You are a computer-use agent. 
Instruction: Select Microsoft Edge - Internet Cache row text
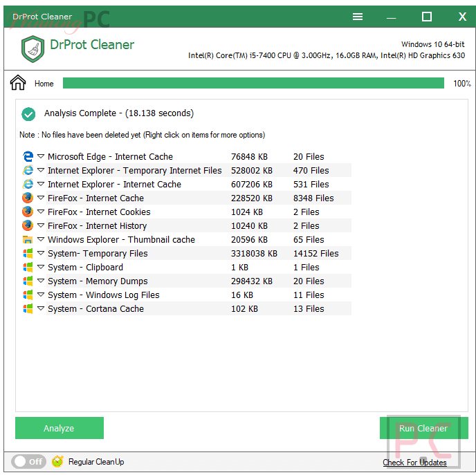pyautogui.click(x=110, y=156)
